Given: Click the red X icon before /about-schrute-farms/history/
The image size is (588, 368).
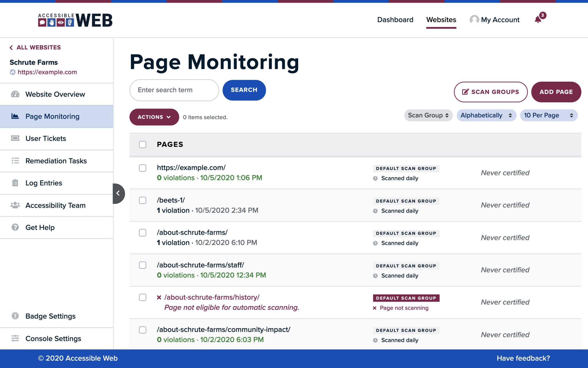Looking at the screenshot, I should coord(159,298).
